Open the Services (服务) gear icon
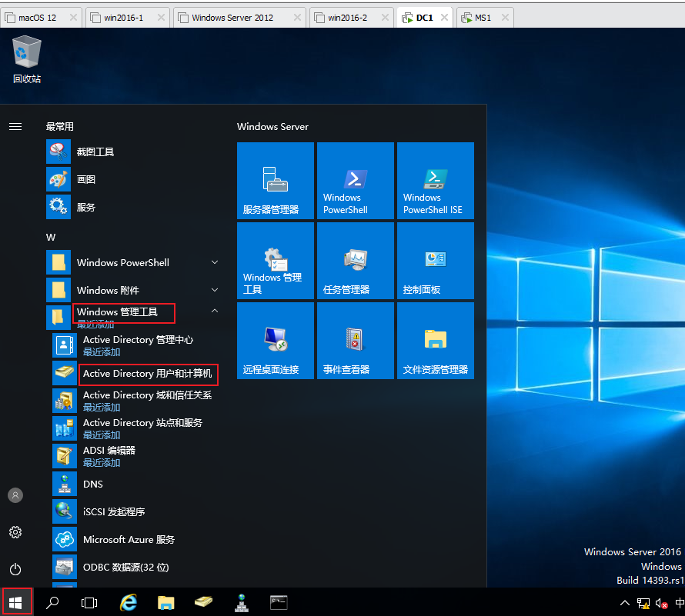Screen dimensions: 685x616 point(58,207)
